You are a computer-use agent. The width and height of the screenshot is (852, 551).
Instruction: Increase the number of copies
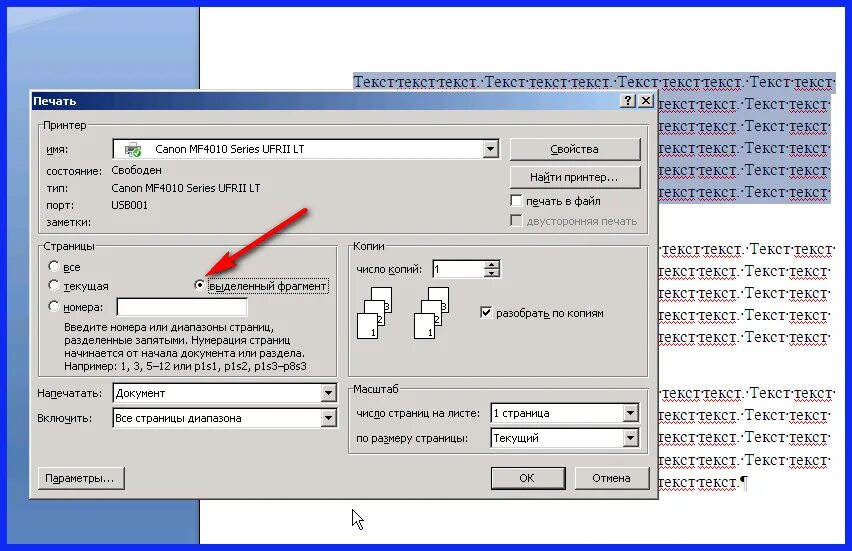tap(491, 265)
